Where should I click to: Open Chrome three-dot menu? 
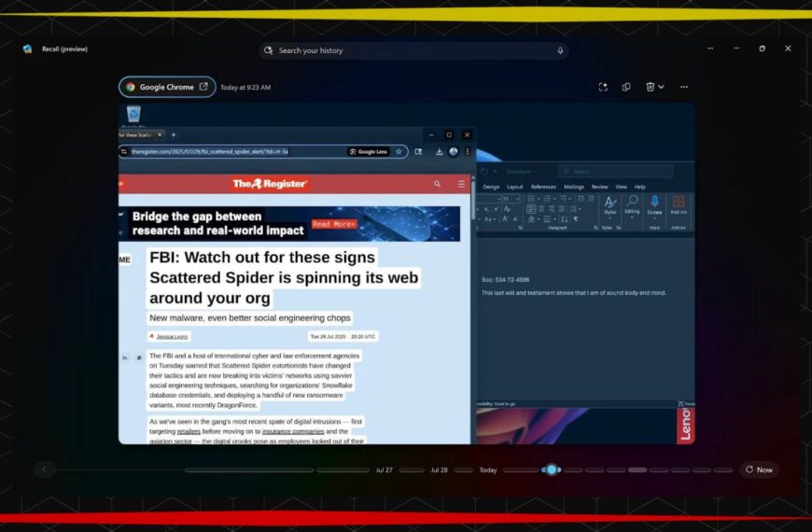[x=467, y=151]
